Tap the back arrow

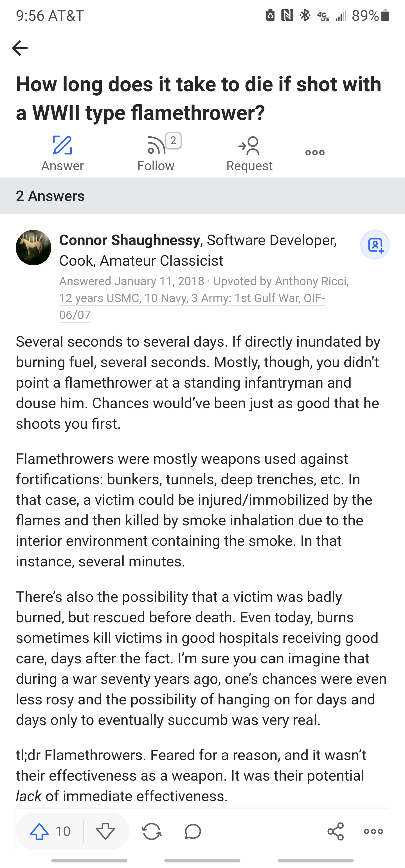coord(20,48)
